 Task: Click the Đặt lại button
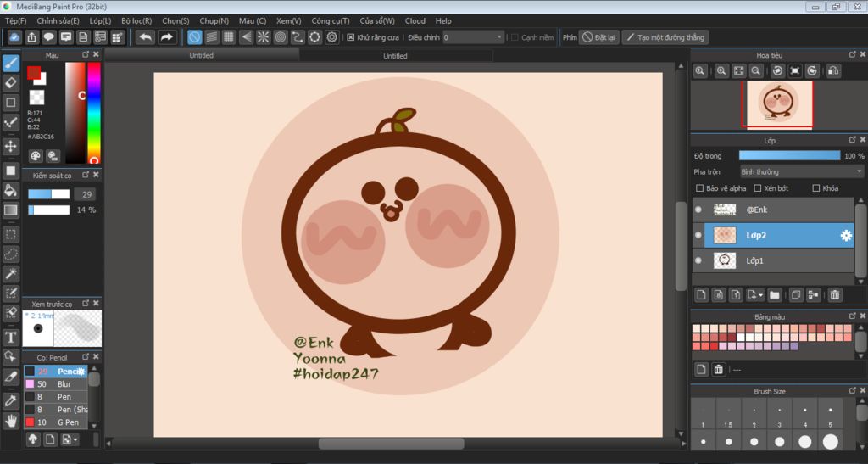[x=598, y=37]
